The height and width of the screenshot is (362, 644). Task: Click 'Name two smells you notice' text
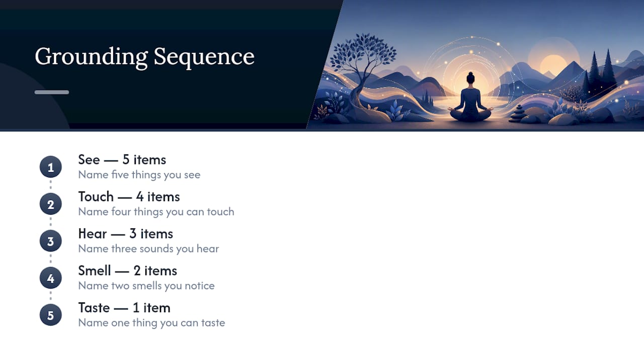pyautogui.click(x=146, y=286)
